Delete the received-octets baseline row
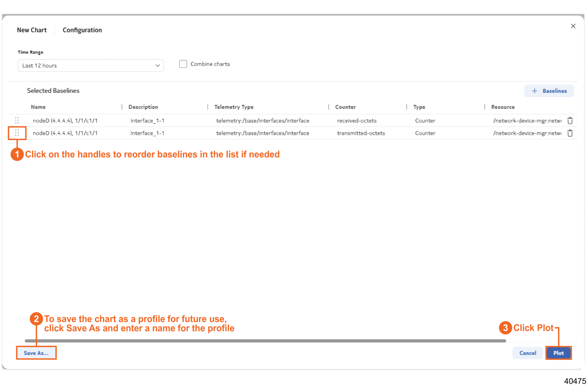This screenshot has height=388, width=588. coord(570,121)
